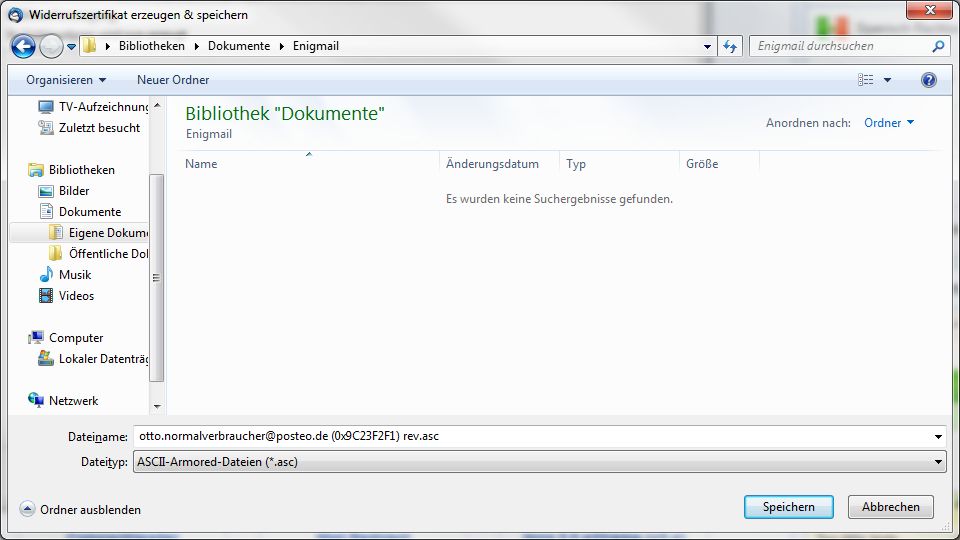960x540 pixels.
Task: Select Computer in the navigation pane
Action: 75,338
